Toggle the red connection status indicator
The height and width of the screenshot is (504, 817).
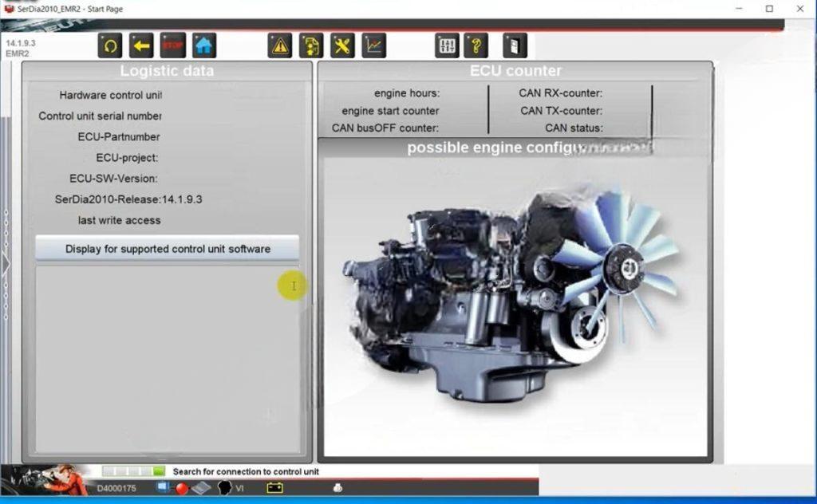coord(182,488)
